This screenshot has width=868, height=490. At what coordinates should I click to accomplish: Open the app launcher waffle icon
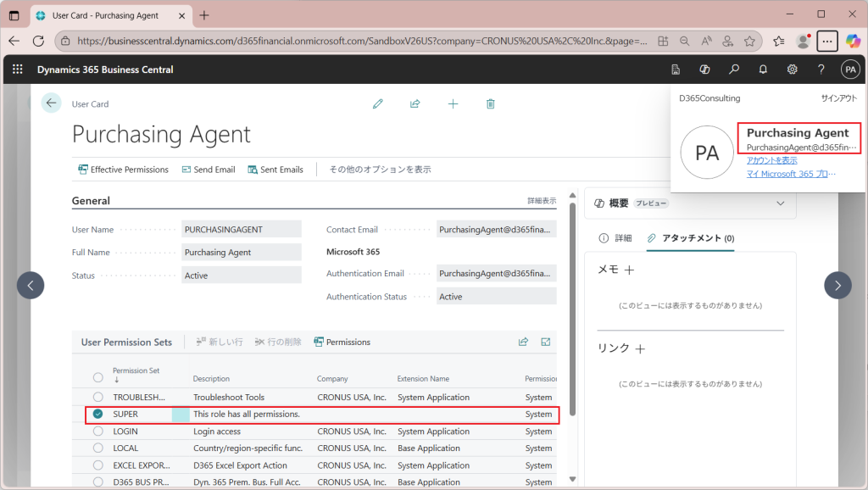(x=18, y=70)
